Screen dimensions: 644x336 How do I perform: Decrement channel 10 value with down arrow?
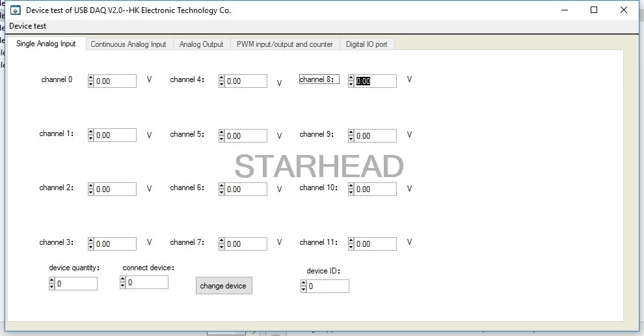coord(351,192)
